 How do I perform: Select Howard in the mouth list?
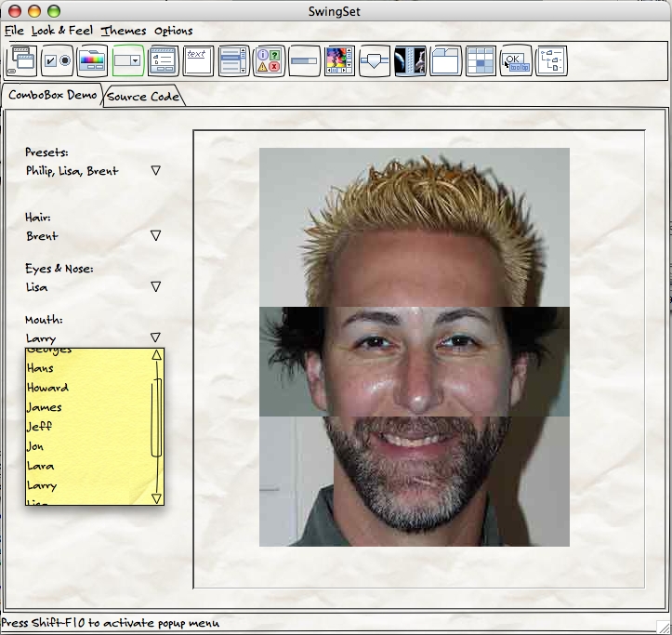click(x=47, y=388)
